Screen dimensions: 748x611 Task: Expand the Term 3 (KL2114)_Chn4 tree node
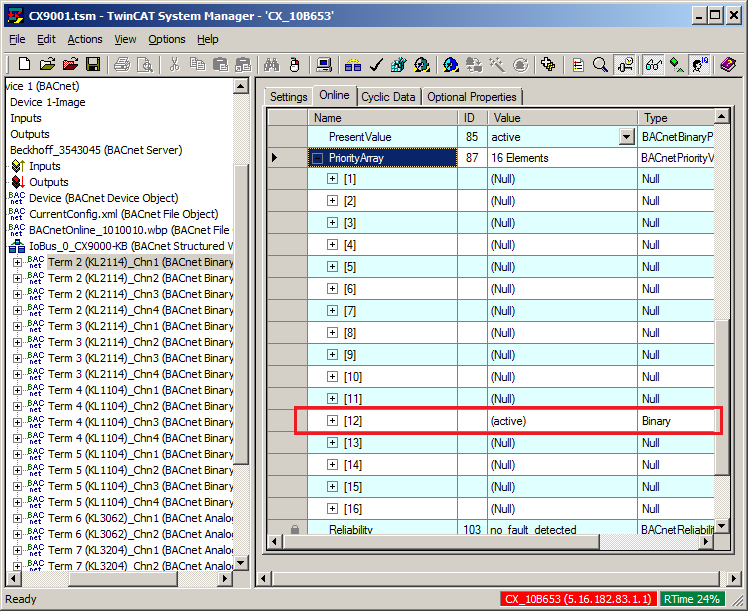[17, 374]
